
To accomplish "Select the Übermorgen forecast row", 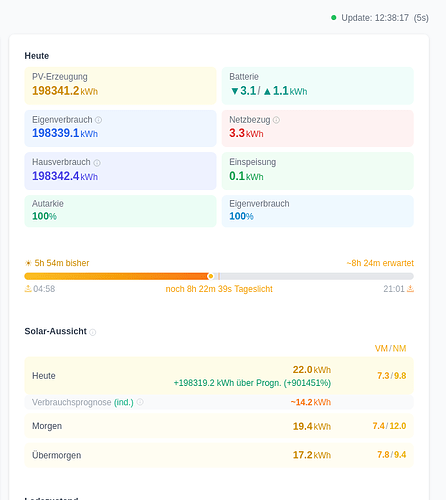I will (x=219, y=455).
